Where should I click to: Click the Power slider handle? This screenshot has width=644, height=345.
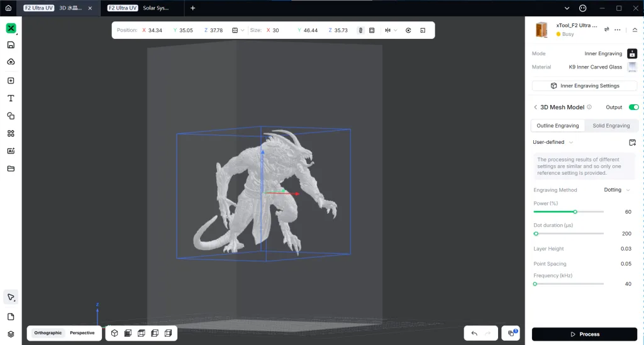pyautogui.click(x=575, y=212)
